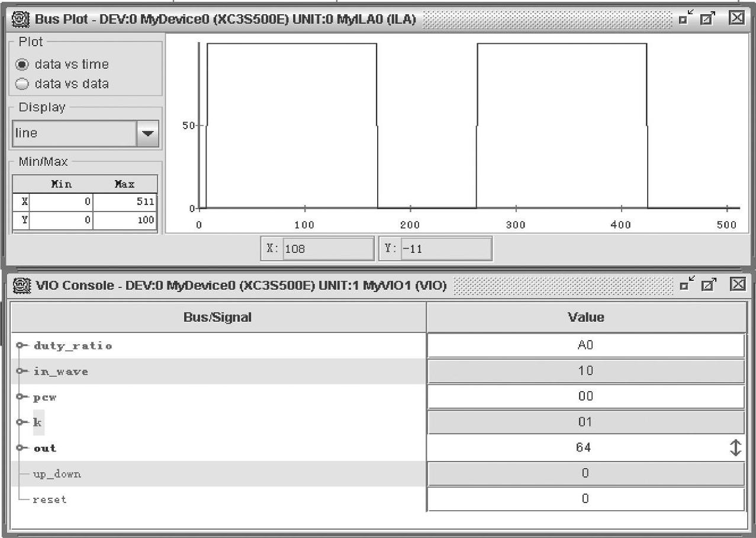Screen dimensions: 756x538
Task: Expand the duty_ratio bus node
Action: 21,345
